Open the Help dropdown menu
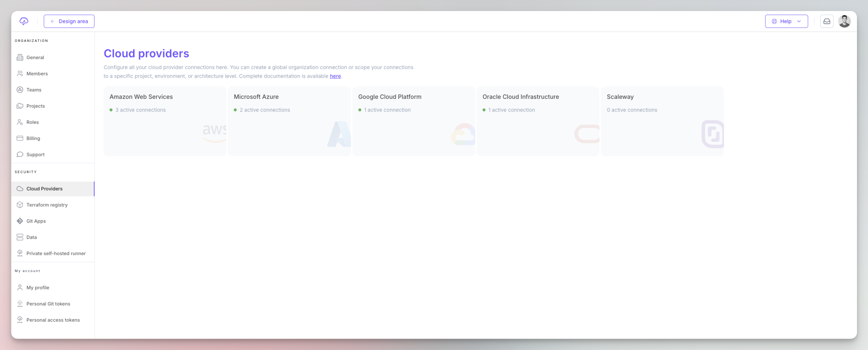Viewport: 868px width, 350px height. pos(786,21)
